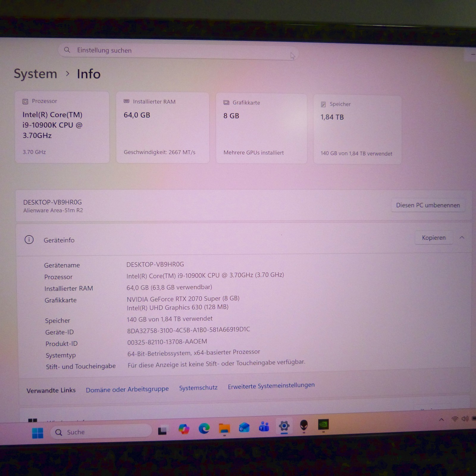Viewport: 476px width, 476px height.
Task: Click the Grafikkarte display icon
Action: point(226,103)
